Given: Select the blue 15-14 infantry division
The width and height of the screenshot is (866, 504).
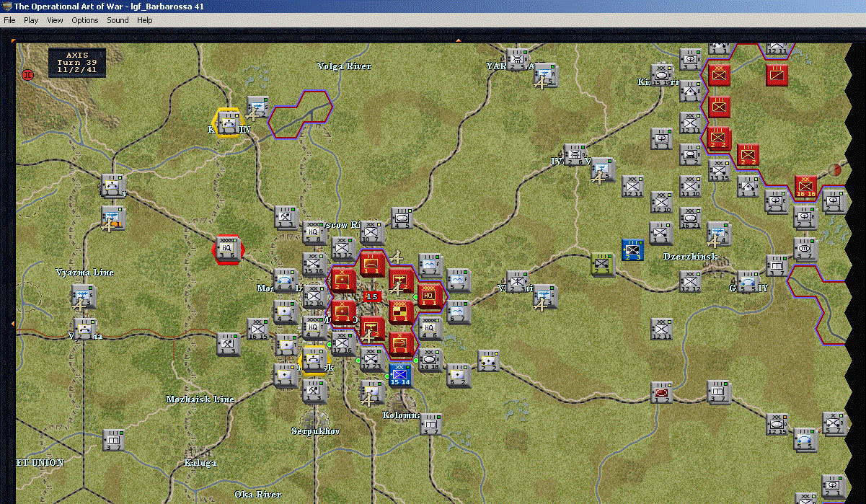Looking at the screenshot, I should 400,375.
